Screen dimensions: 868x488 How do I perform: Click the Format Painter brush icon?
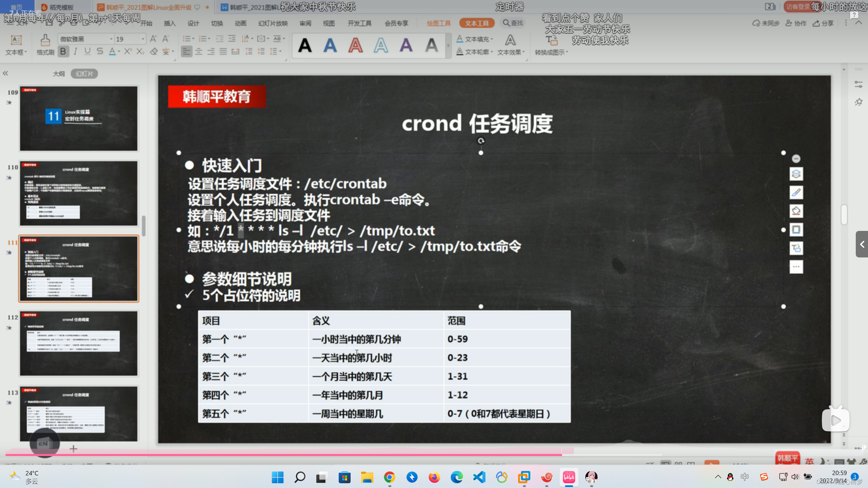(x=45, y=40)
